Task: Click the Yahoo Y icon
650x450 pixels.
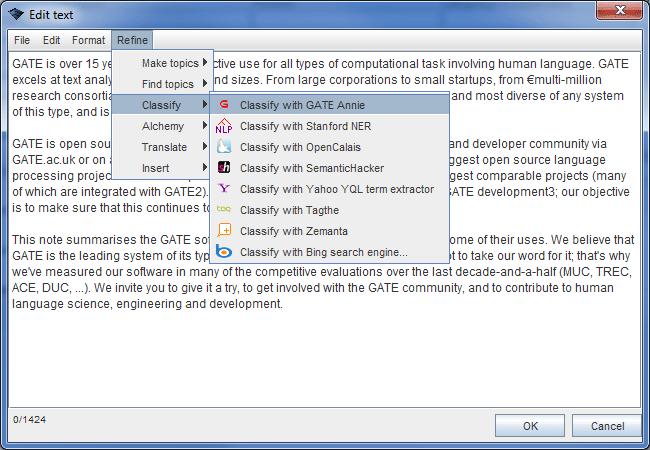Action: click(x=224, y=189)
